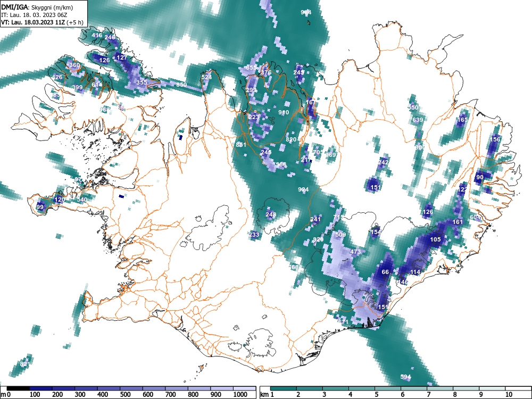
Task: Select the legend swatch between 900 and 1000 m
Action: click(x=222, y=388)
